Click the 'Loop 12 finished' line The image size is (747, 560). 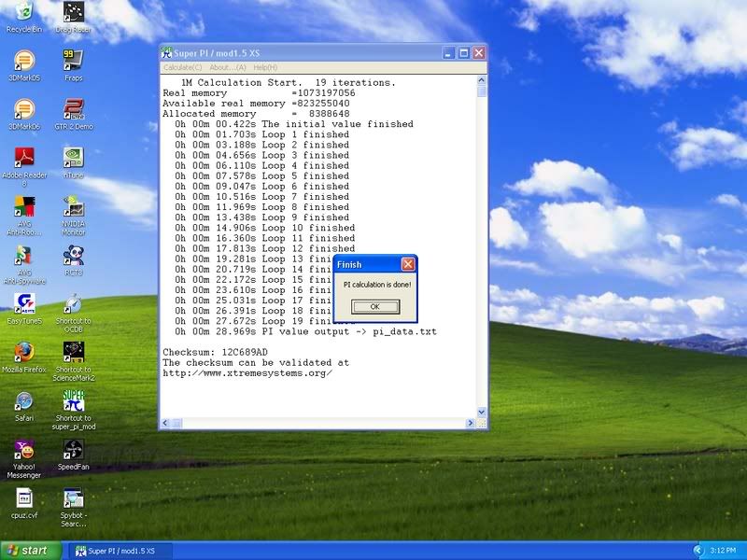264,248
